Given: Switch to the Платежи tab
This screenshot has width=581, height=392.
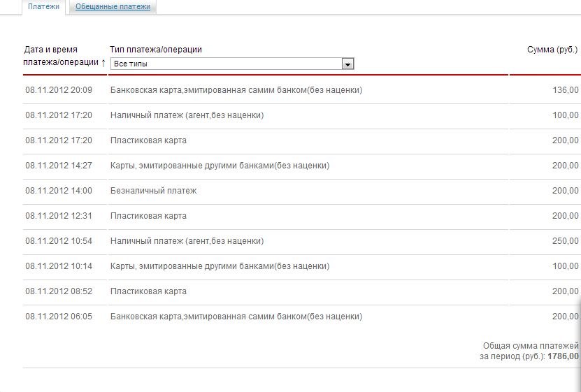Looking at the screenshot, I should pyautogui.click(x=44, y=7).
